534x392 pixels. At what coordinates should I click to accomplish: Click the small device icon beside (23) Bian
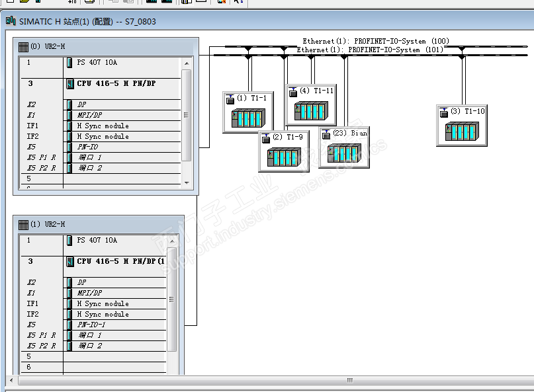[x=326, y=134]
